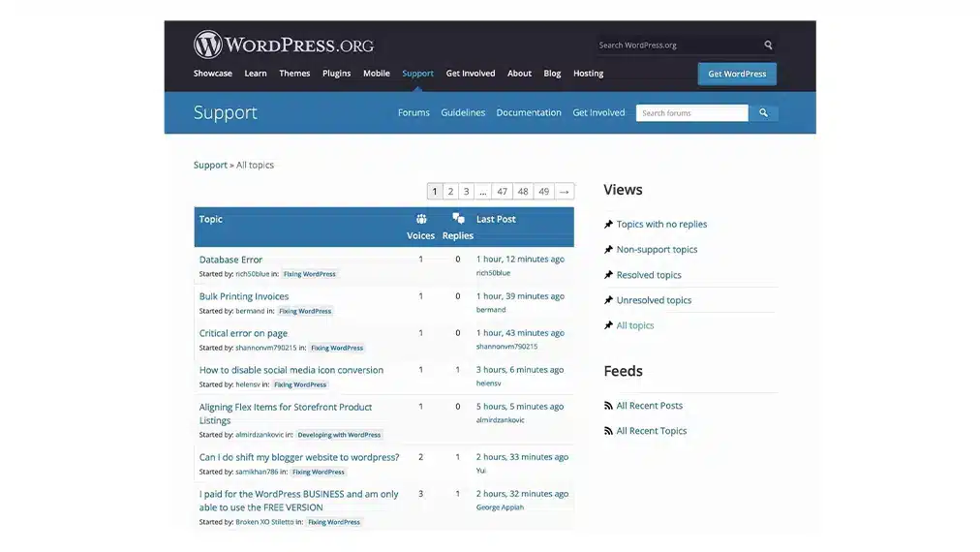Click author Broken XO Stiletto
This screenshot has height=552, width=980.
pyautogui.click(x=264, y=522)
